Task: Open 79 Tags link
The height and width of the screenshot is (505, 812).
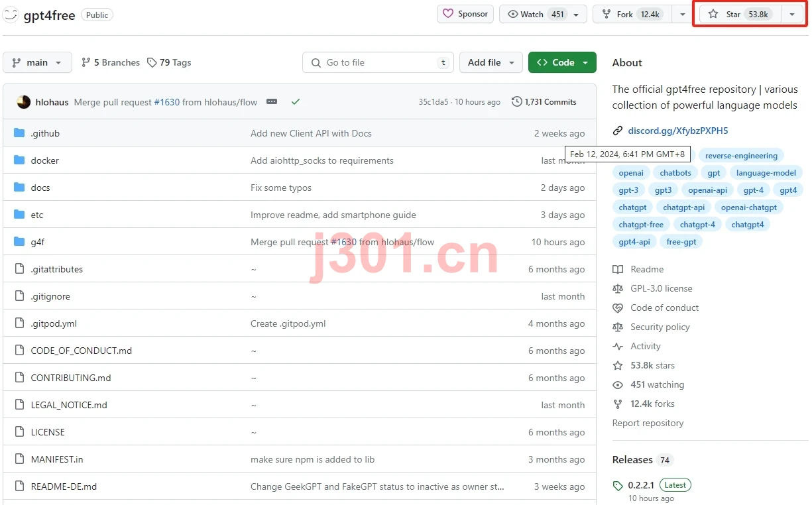Action: click(169, 62)
